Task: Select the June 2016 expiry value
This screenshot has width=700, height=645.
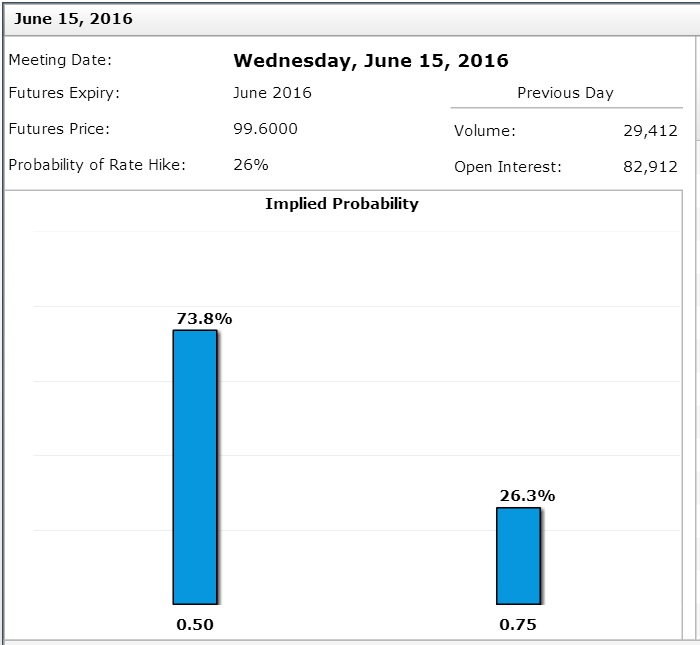Action: pos(272,93)
